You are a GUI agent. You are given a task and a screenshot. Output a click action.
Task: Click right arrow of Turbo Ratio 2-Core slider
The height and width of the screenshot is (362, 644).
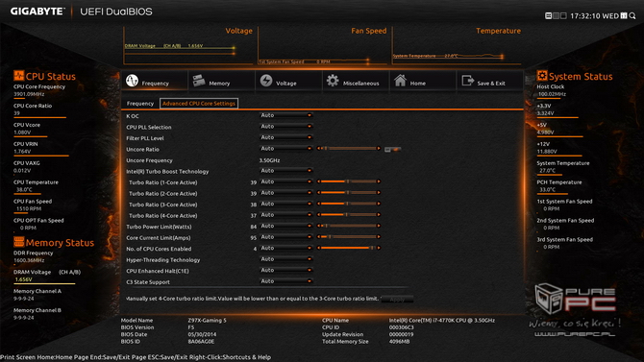[x=379, y=192]
